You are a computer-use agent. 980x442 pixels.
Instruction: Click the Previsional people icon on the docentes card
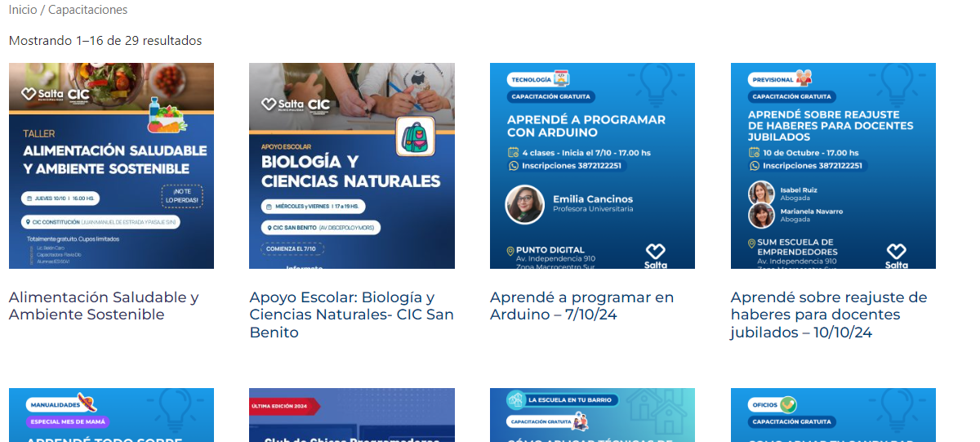tap(804, 78)
